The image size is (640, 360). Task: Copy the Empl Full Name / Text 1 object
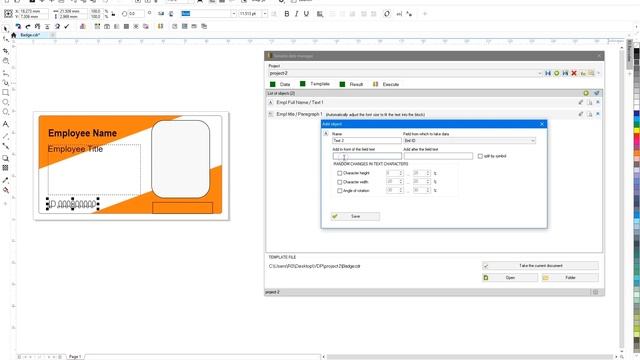pyautogui.click(x=589, y=102)
